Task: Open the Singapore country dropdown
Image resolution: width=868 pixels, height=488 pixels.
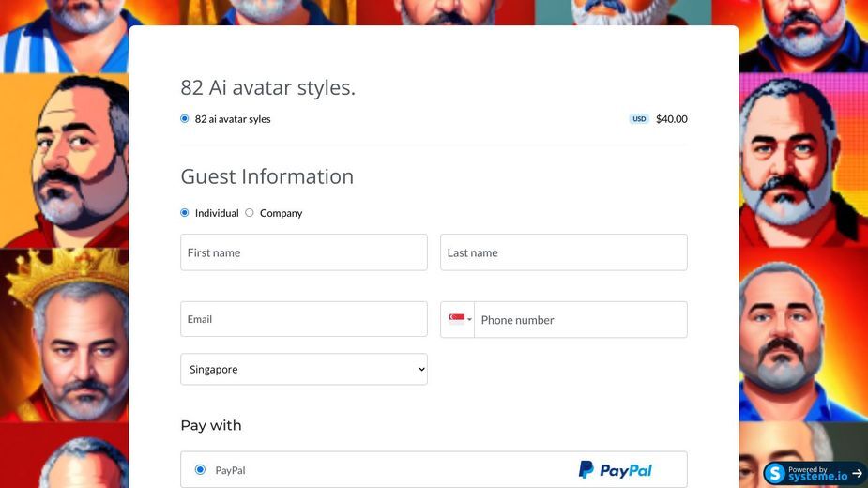Action: click(x=304, y=369)
